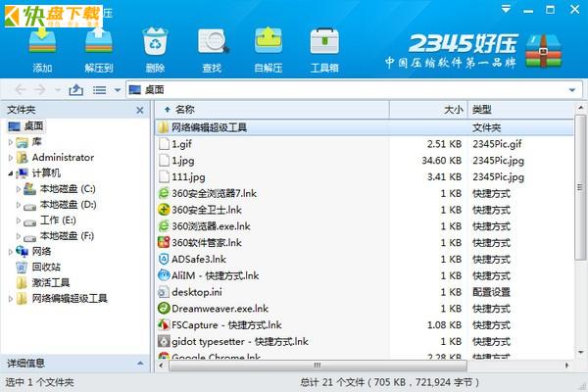The width and height of the screenshot is (588, 392).
Task: Click the 34.60 KB size cell
Action: click(x=441, y=161)
